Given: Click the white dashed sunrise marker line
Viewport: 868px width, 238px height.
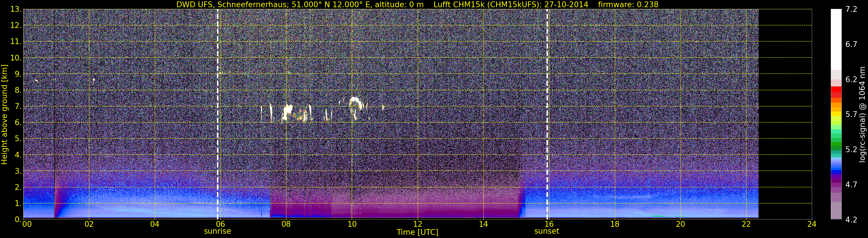Looking at the screenshot, I should [218, 114].
